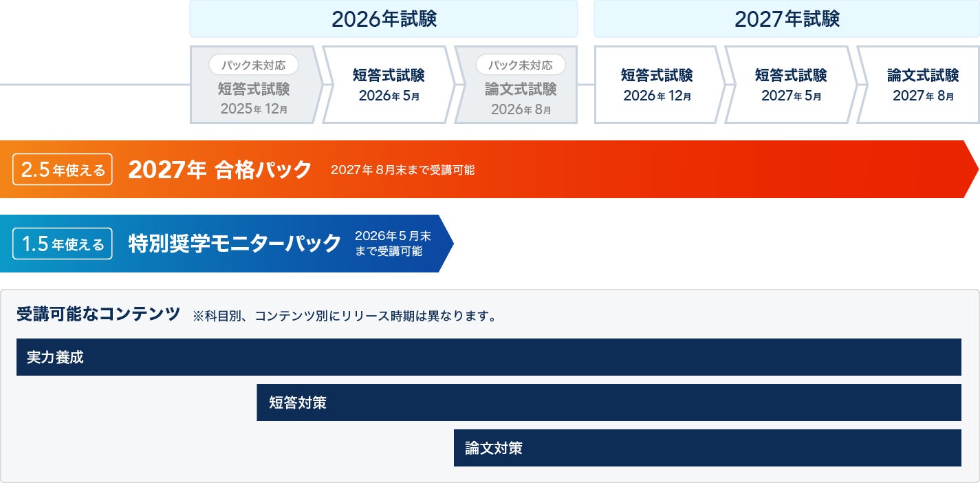Click the 2027年試験 header banner
Image resolution: width=980 pixels, height=483 pixels.
tap(786, 19)
